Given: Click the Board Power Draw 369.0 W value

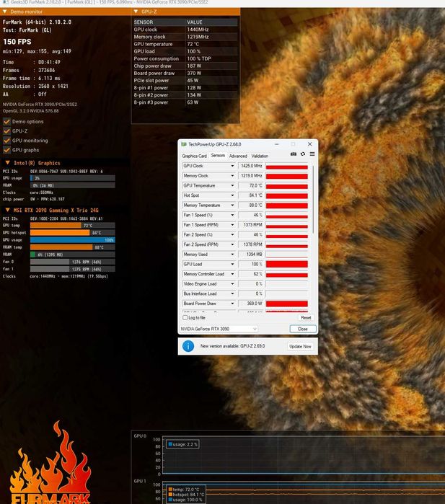Looking at the screenshot, I should [251, 304].
